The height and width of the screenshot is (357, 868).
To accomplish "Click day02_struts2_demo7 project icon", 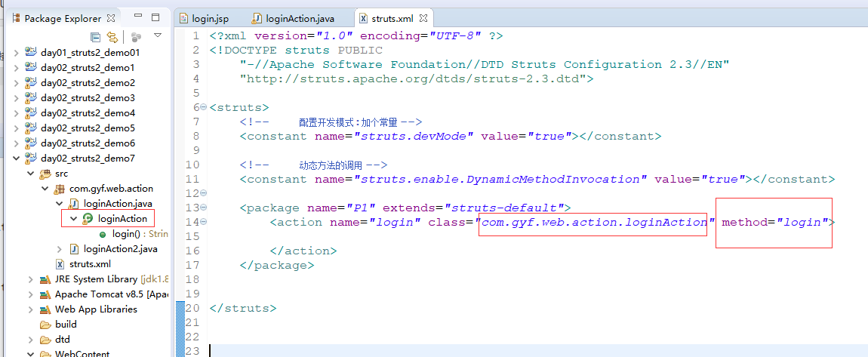I will [x=30, y=158].
